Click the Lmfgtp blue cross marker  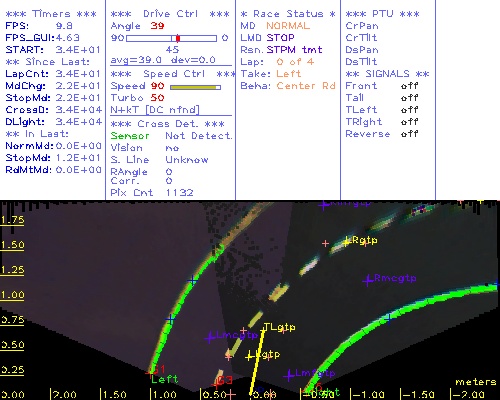[288, 376]
